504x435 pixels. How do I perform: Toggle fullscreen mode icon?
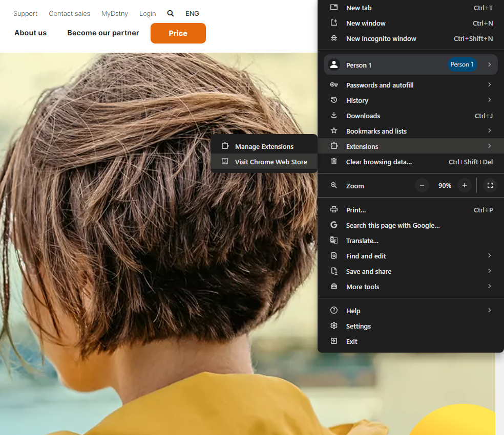pyautogui.click(x=490, y=185)
